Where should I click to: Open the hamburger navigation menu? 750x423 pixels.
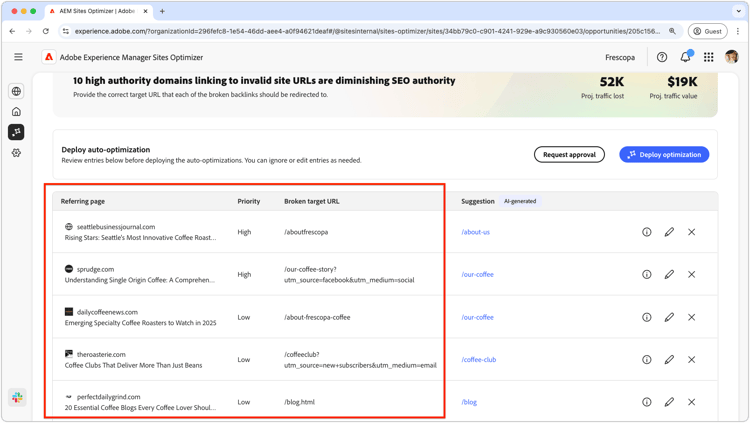click(18, 57)
